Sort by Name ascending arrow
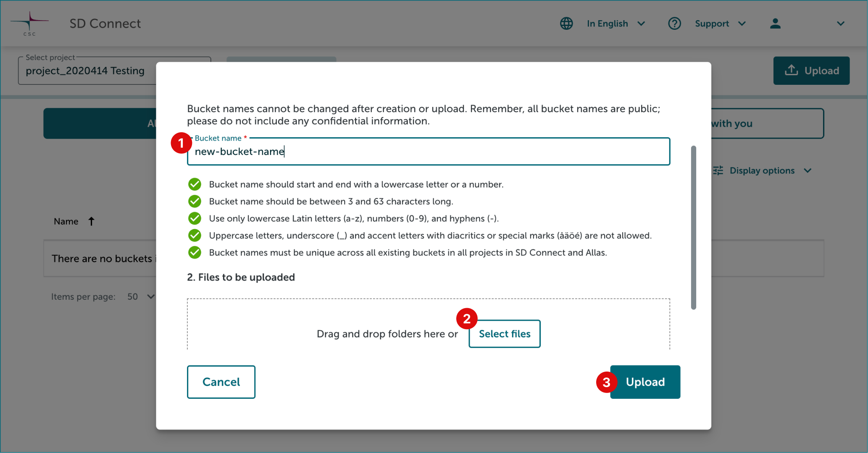This screenshot has height=453, width=868. 91,221
